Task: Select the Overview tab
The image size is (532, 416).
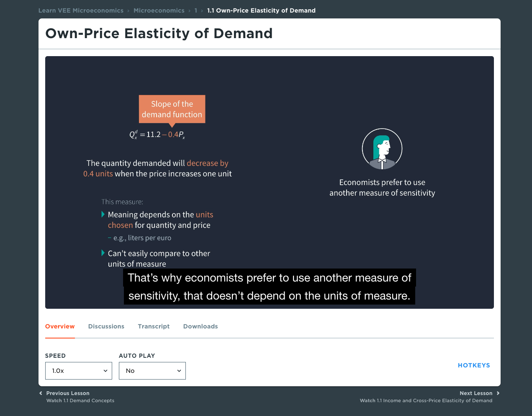Action: tap(60, 326)
